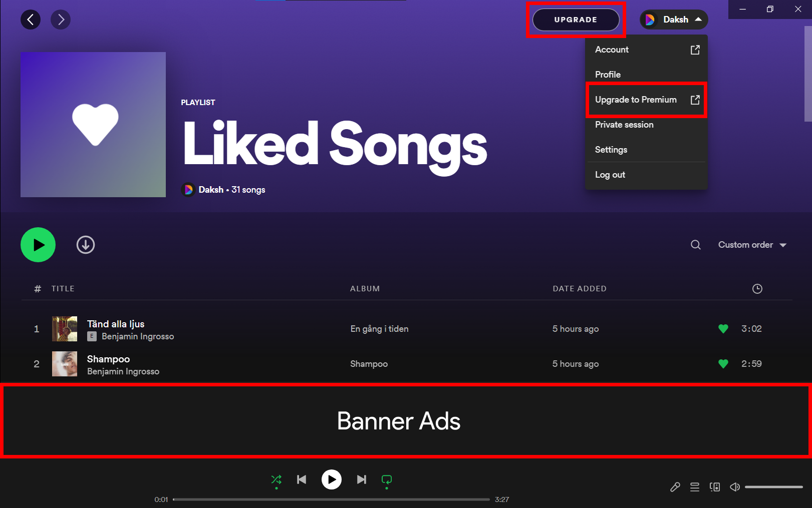This screenshot has width=812, height=508.
Task: Start a Private session from the menu
Action: click(x=646, y=125)
